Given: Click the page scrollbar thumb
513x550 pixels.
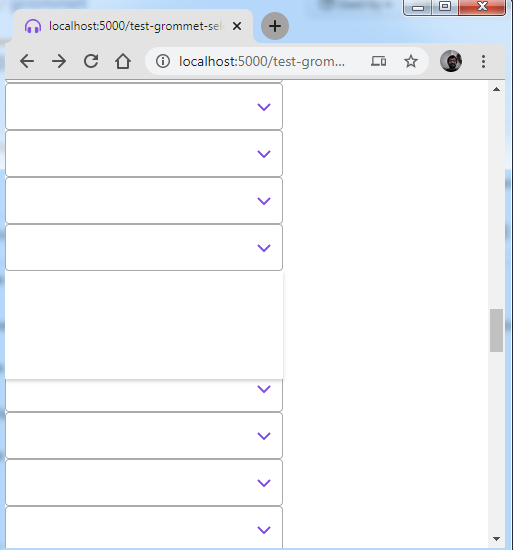Looking at the screenshot, I should pos(496,330).
